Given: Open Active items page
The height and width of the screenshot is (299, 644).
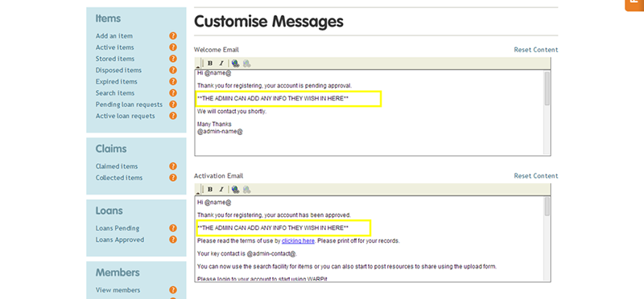Looking at the screenshot, I should tap(115, 47).
